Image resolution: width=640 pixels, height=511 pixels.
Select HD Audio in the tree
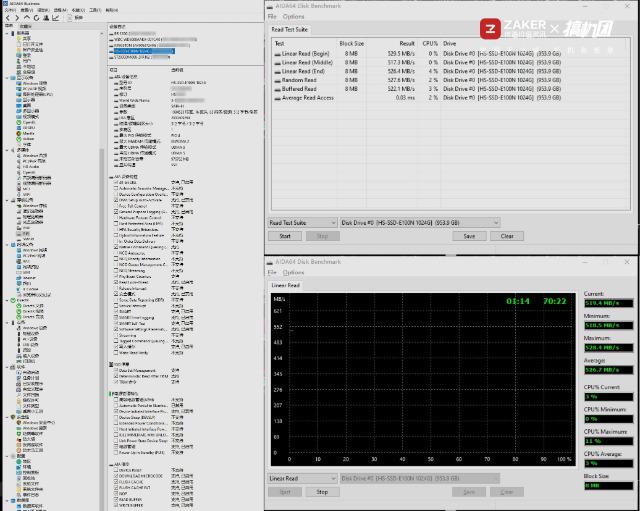click(28, 167)
